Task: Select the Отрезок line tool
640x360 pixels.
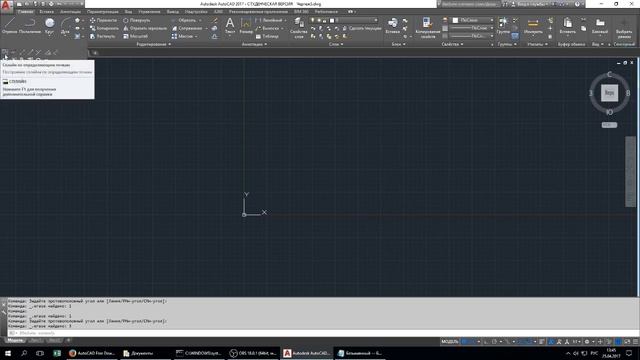Action: (9, 25)
